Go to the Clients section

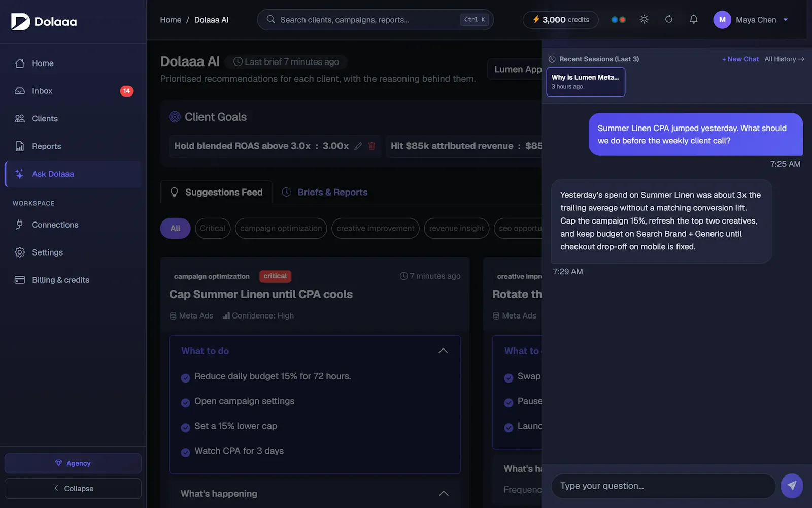point(73,118)
